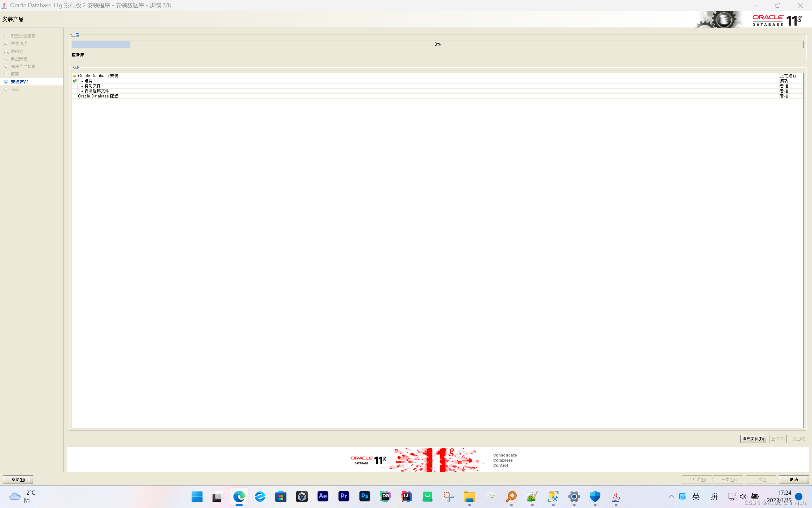Open the orange magnifier search app
Image resolution: width=812 pixels, height=508 pixels.
(x=511, y=496)
